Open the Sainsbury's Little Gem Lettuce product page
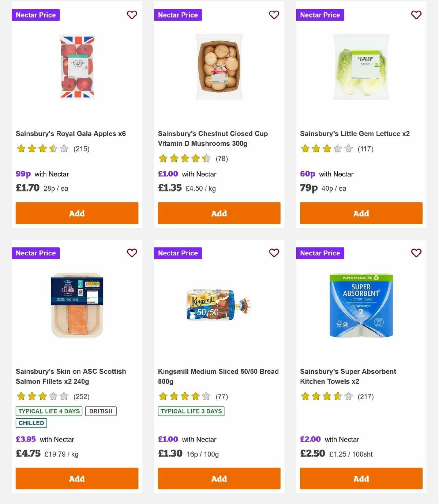Viewport: 439px width, 504px height. 354,134
